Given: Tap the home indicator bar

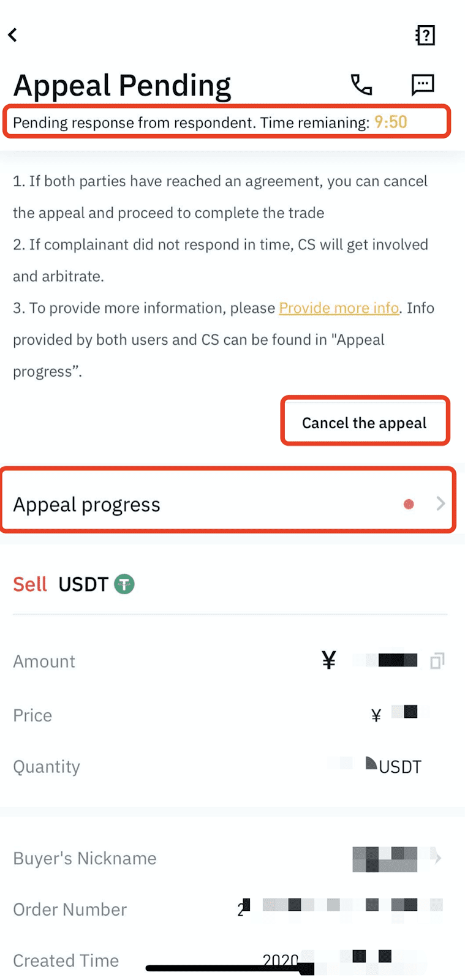Looking at the screenshot, I should [x=230, y=968].
